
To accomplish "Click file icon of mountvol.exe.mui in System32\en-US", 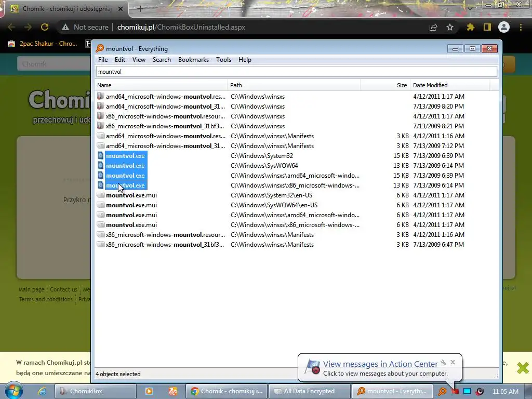I will pyautogui.click(x=100, y=195).
